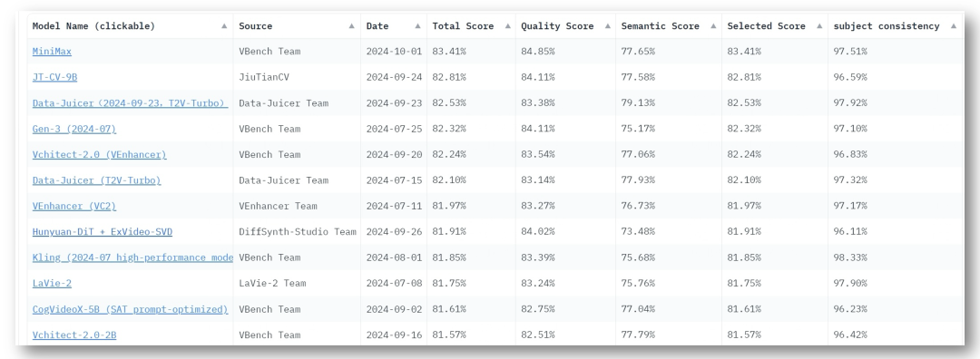Select subject consistency 97.17% cell
The image size is (980, 359).
click(x=895, y=206)
